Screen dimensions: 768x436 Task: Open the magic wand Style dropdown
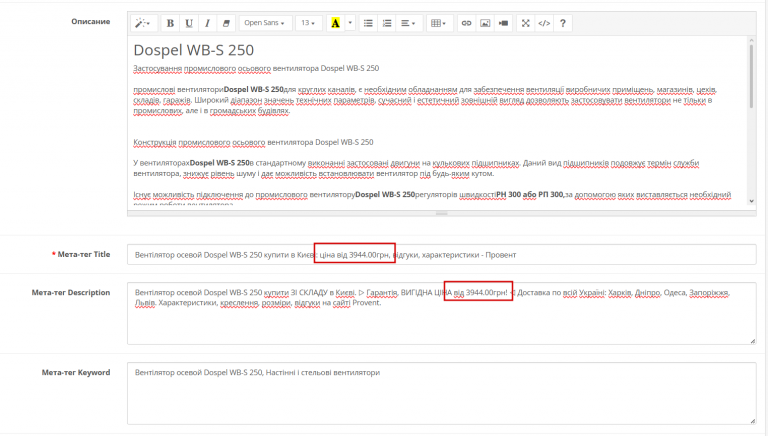tap(144, 23)
